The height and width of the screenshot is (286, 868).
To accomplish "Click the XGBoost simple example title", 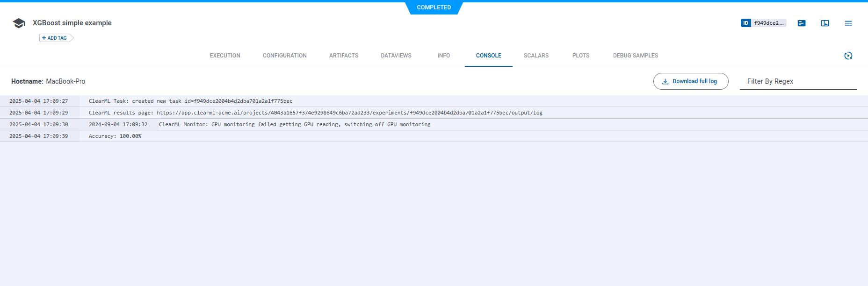I will pyautogui.click(x=72, y=23).
